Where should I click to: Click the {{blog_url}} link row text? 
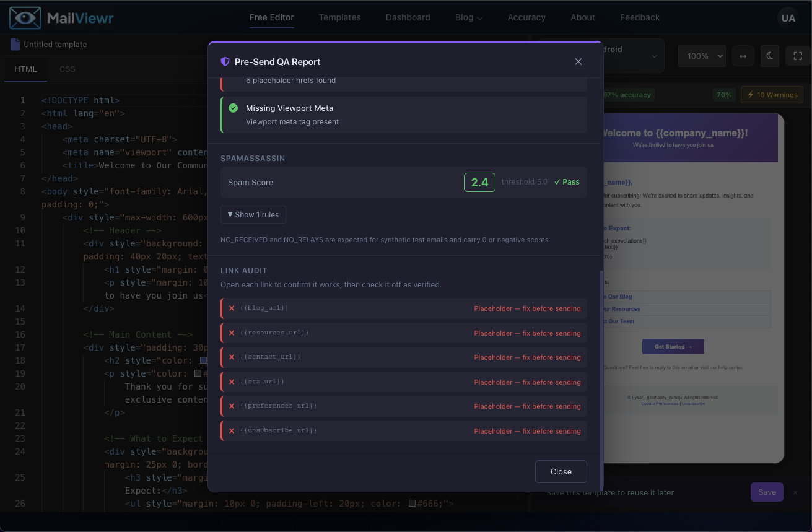coord(264,308)
